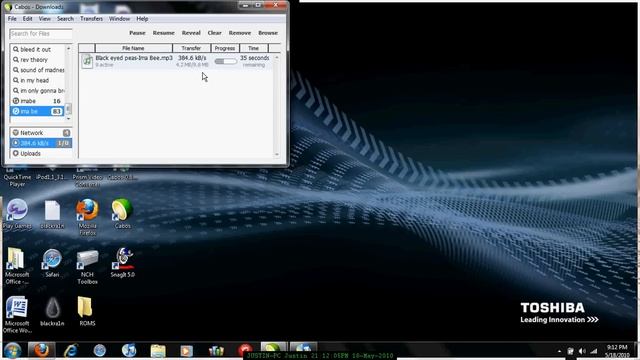The width and height of the screenshot is (640, 360).
Task: Sort downloads by Progress column
Action: click(x=225, y=48)
